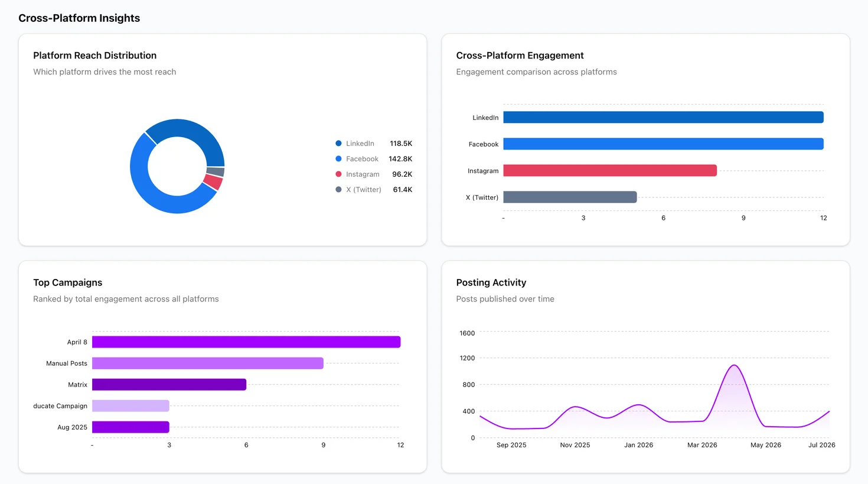Click the Posting Activity title
The height and width of the screenshot is (484, 868).
coord(491,282)
